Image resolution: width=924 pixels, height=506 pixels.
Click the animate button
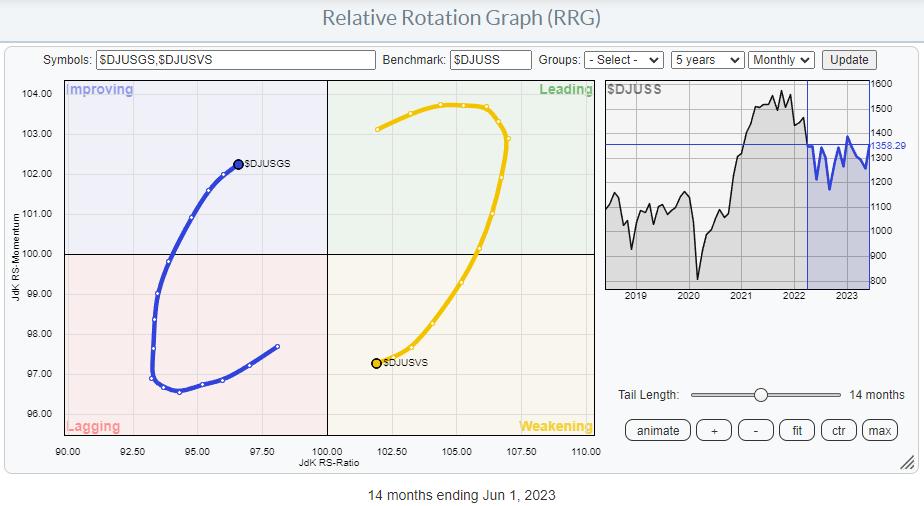(x=658, y=431)
